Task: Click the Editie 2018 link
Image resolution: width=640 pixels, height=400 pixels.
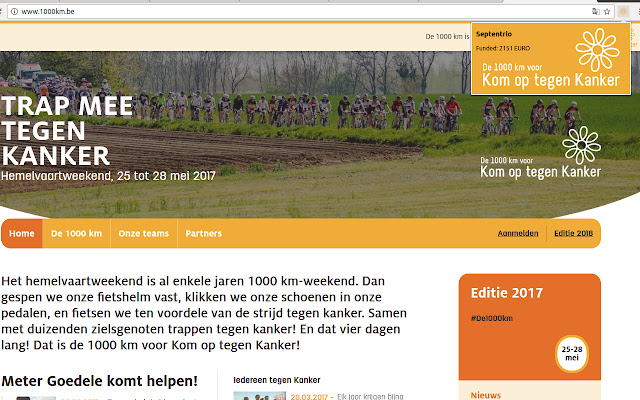Action: pos(573,233)
